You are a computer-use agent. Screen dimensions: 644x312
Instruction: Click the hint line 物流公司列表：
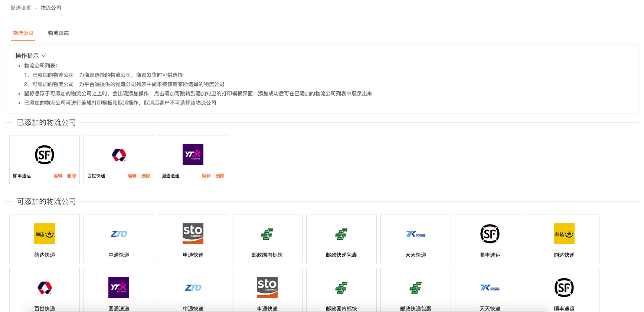pyautogui.click(x=41, y=66)
